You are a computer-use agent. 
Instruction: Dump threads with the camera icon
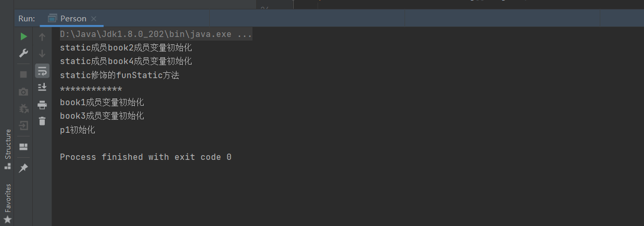tap(23, 92)
